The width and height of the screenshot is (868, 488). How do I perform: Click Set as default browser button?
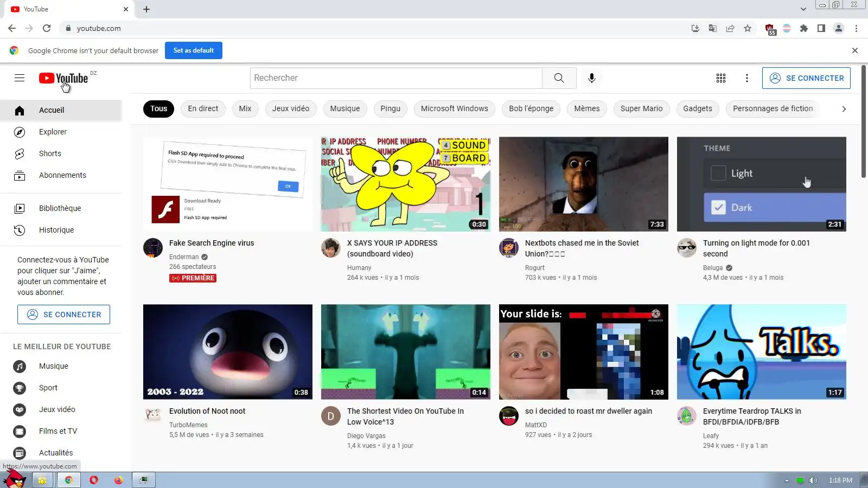[194, 50]
